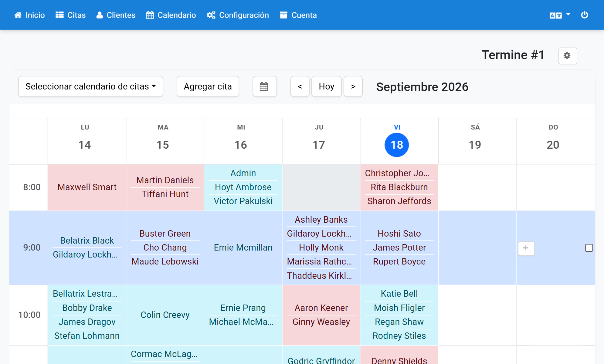Open the Citas menu item
The width and height of the screenshot is (604, 364).
70,15
